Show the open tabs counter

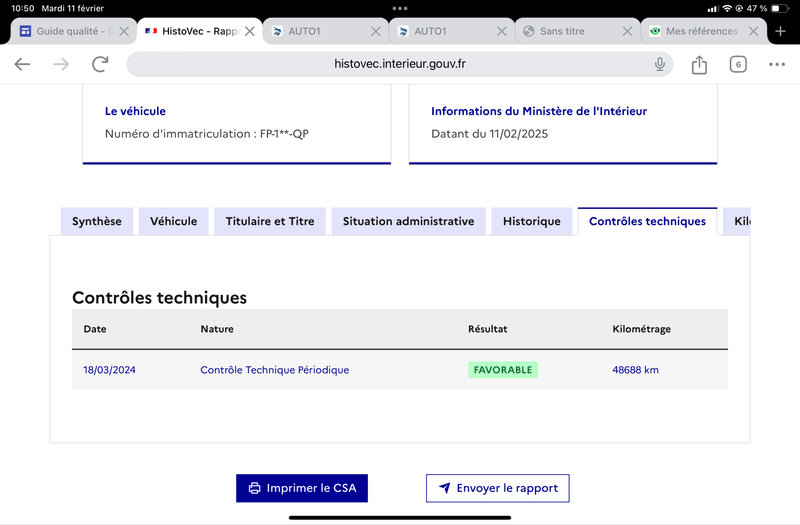[738, 64]
